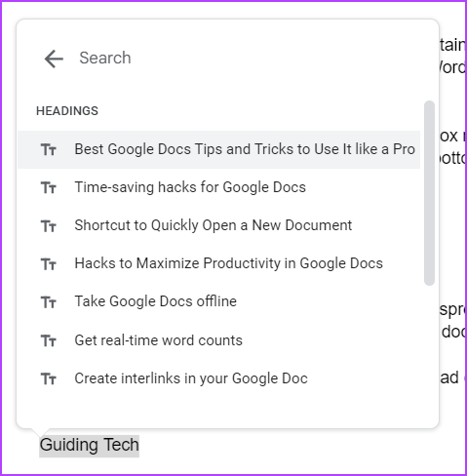This screenshot has width=467, height=476.
Task: Choose 'Time-saving hacks for Google Docs' heading
Action: click(x=218, y=187)
